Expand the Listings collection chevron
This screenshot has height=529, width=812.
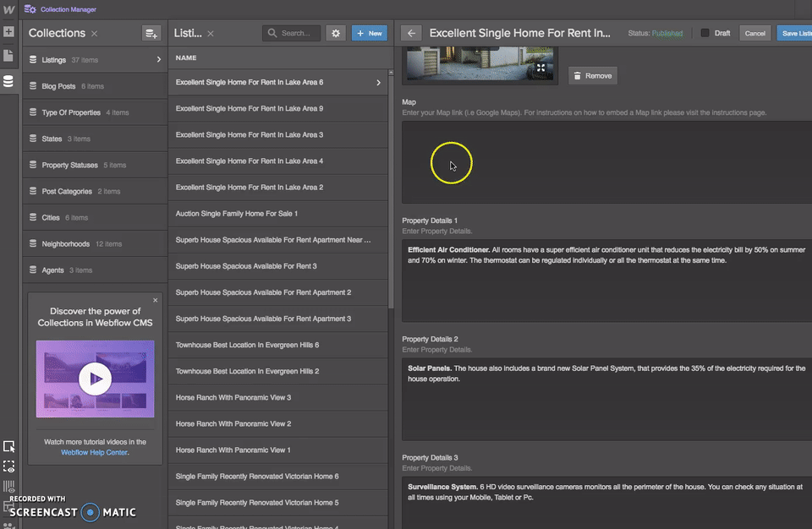pos(158,60)
